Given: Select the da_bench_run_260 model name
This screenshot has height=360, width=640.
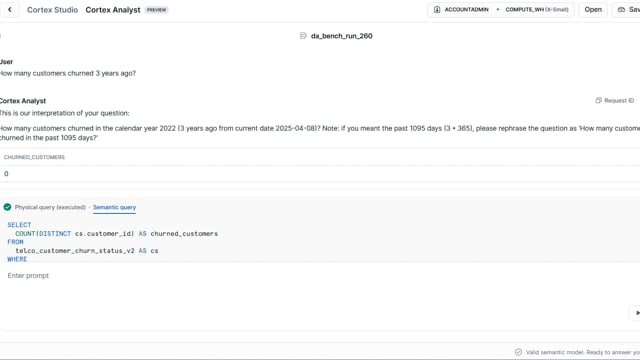Looking at the screenshot, I should click(342, 36).
